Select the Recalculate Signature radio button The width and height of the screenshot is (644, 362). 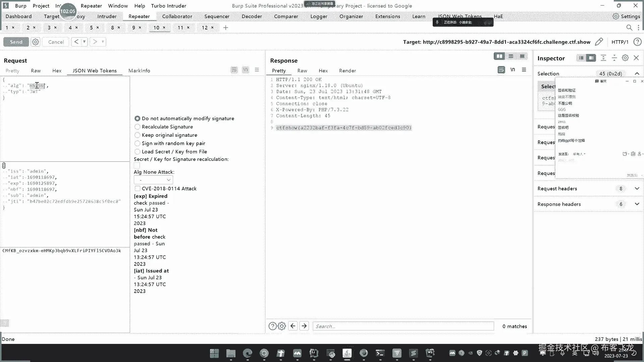pos(137,127)
